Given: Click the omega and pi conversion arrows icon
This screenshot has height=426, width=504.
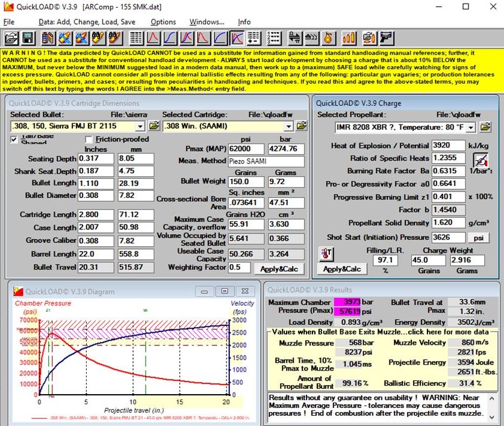Looking at the screenshot, I should point(294,38).
